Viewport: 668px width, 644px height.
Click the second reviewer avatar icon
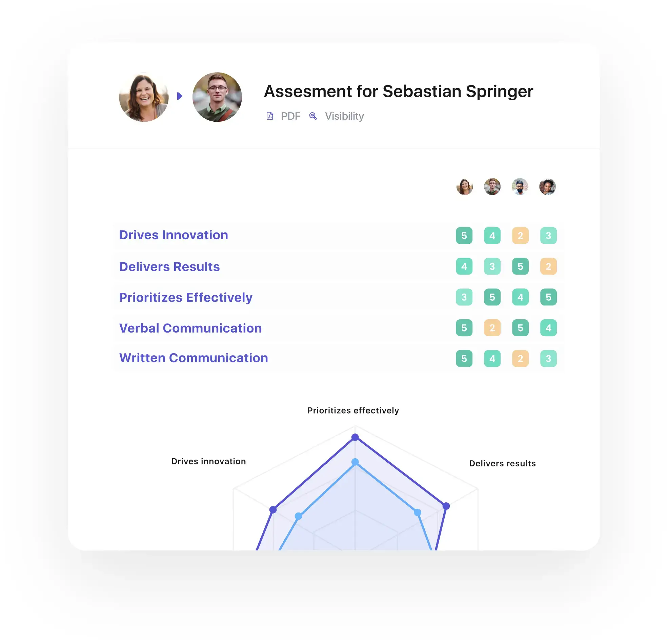pyautogui.click(x=492, y=187)
